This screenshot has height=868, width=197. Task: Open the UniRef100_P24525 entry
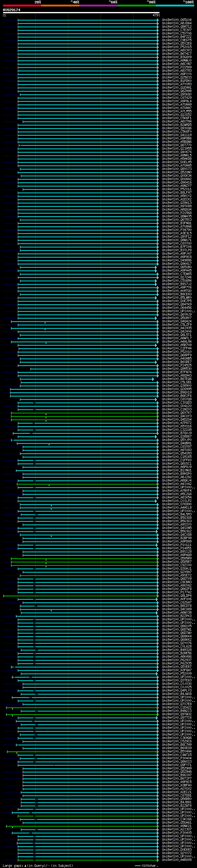click(x=176, y=365)
